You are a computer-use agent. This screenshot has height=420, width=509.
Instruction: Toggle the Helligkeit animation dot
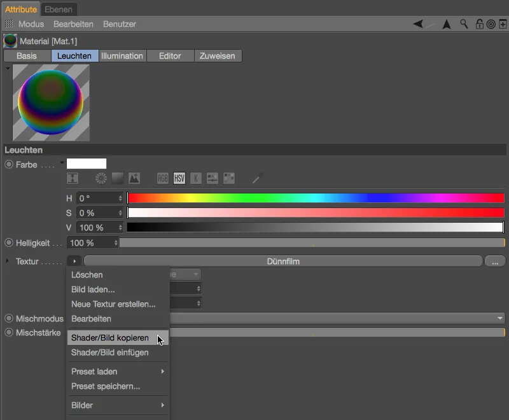coord(9,242)
